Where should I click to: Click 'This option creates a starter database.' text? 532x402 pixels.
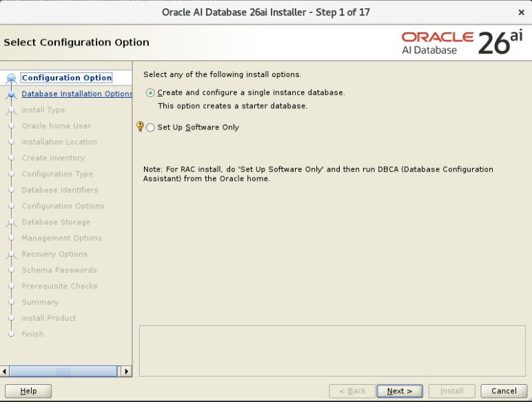click(232, 106)
